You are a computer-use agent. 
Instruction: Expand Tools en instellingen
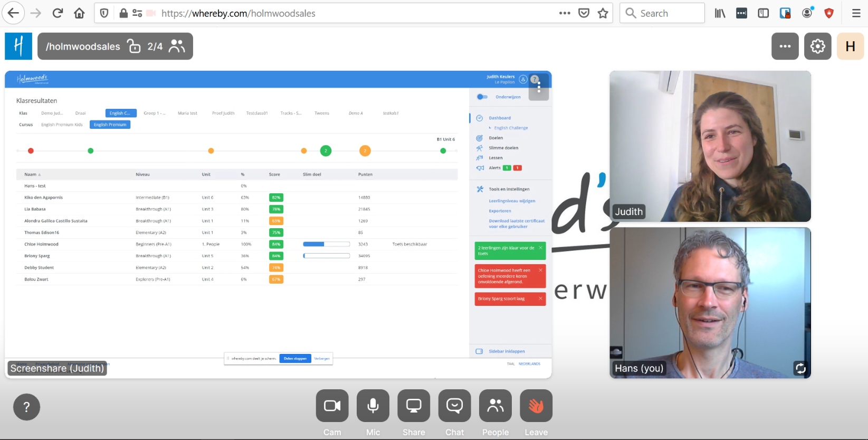(509, 189)
